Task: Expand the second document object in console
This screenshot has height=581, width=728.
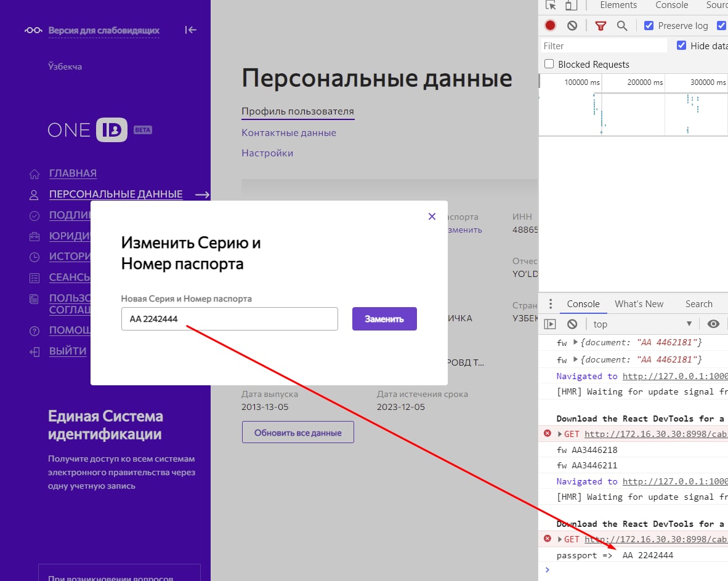Action: coord(575,359)
